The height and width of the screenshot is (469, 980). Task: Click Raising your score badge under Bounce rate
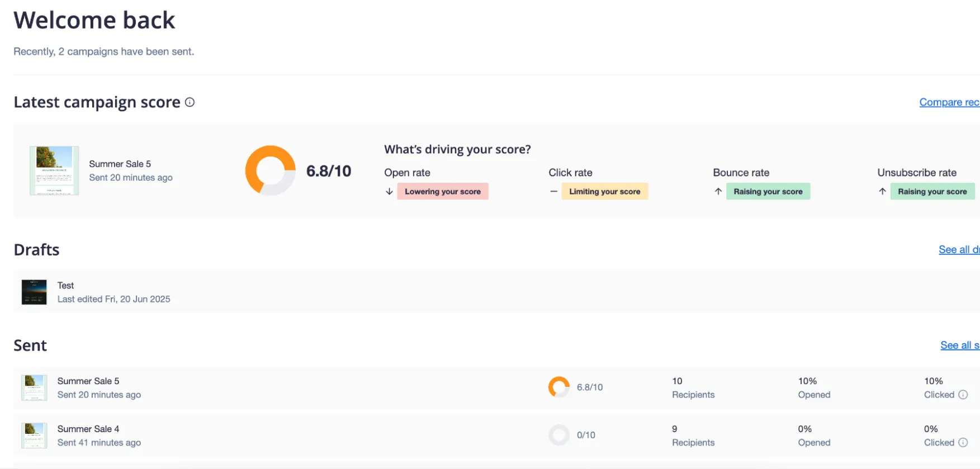pyautogui.click(x=768, y=192)
